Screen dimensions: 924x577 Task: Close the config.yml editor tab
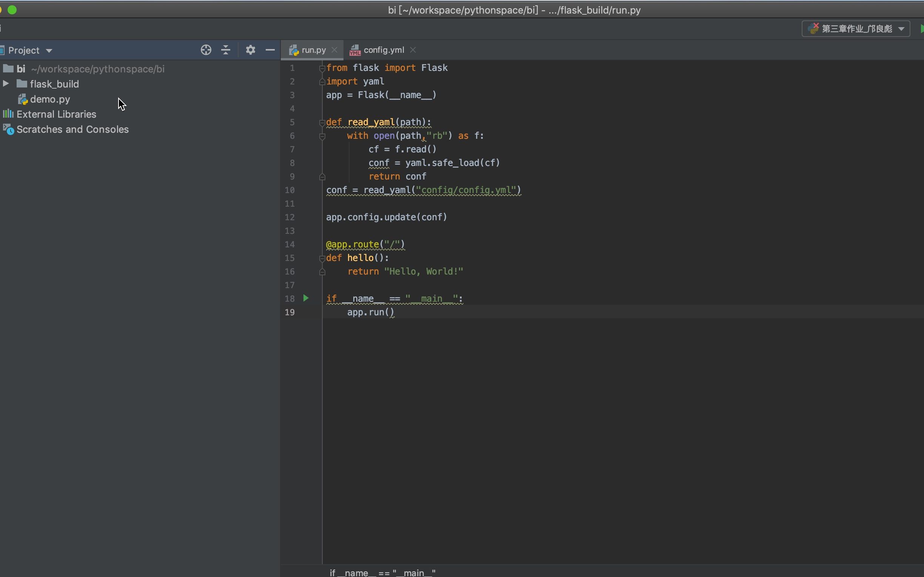coord(413,50)
